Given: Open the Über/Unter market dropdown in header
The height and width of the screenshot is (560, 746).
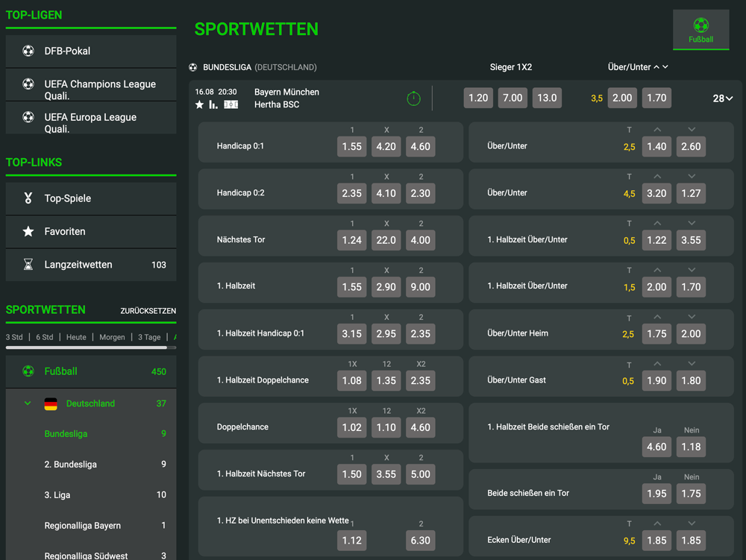Looking at the screenshot, I should [638, 67].
